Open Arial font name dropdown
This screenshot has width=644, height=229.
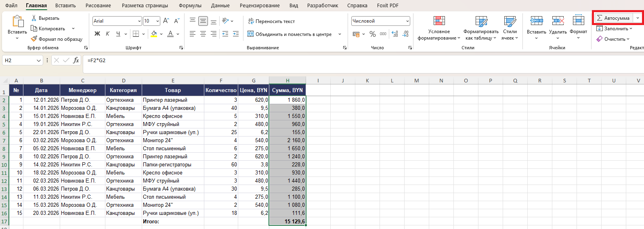click(x=139, y=21)
